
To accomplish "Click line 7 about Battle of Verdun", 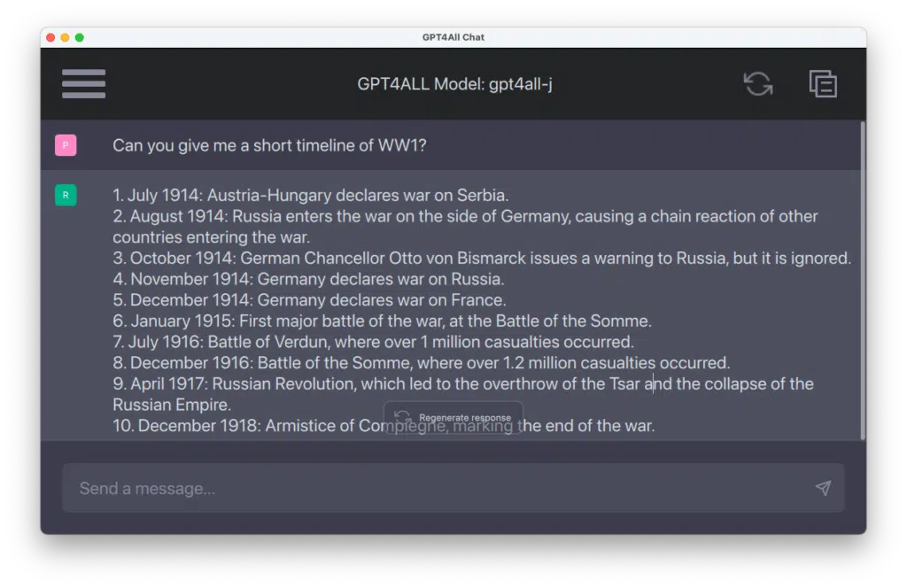I will tap(373, 342).
